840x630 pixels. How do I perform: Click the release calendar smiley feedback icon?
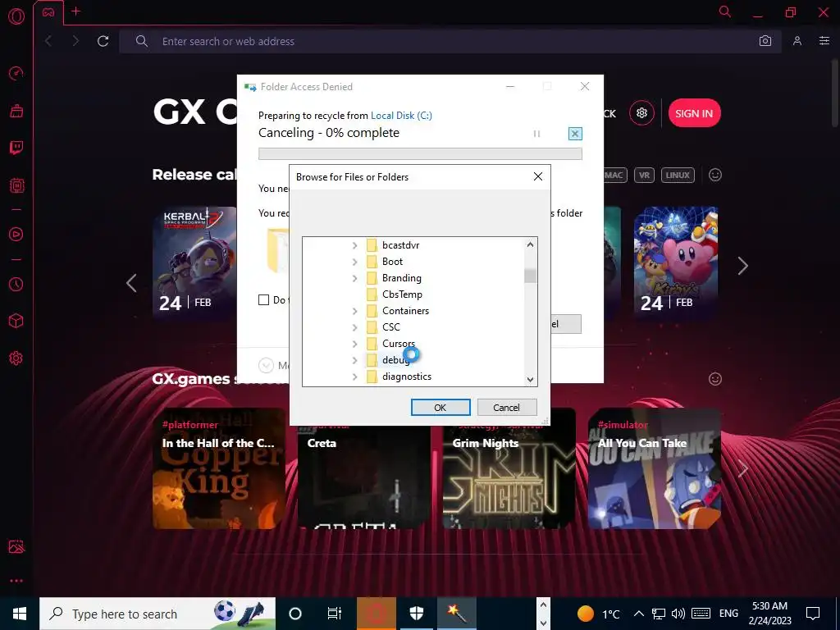715,175
